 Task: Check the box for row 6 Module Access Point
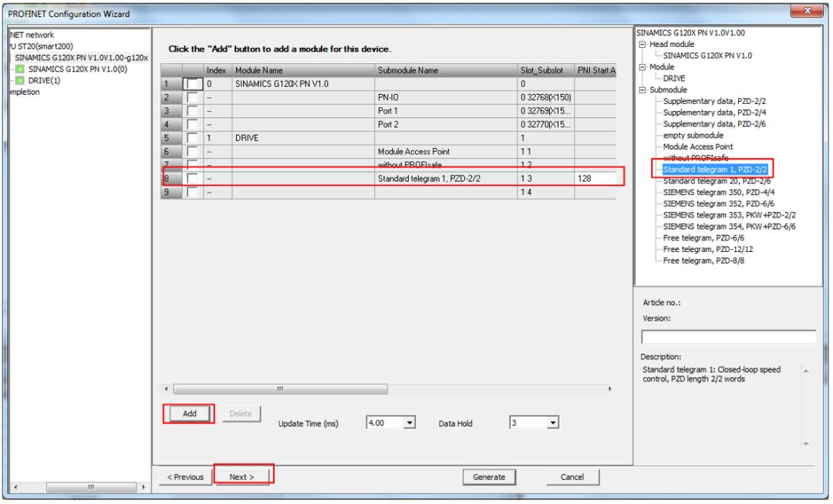[x=192, y=152]
